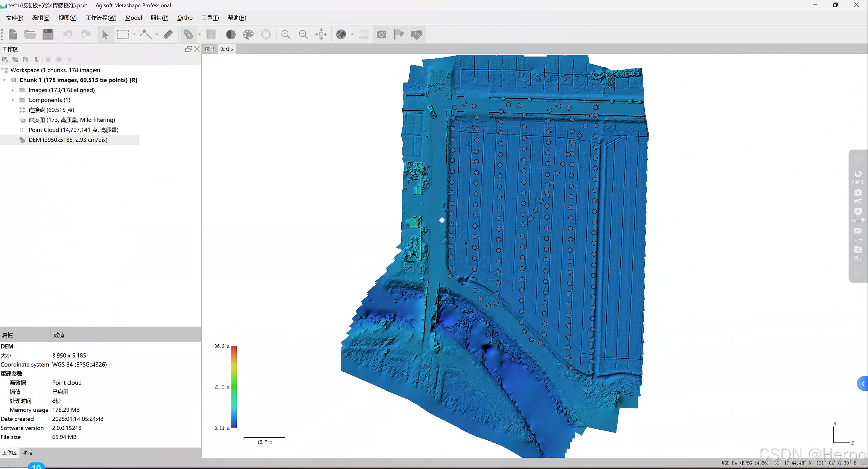Open the rectangle selection tool dropdown arrow

[x=134, y=35]
